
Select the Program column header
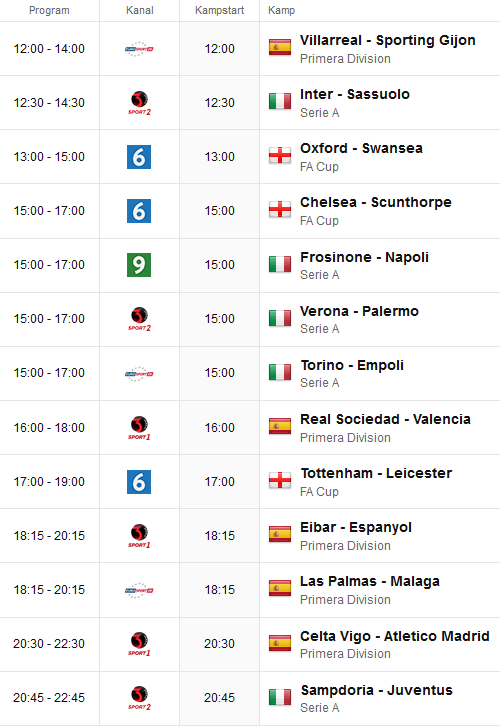[49, 10]
